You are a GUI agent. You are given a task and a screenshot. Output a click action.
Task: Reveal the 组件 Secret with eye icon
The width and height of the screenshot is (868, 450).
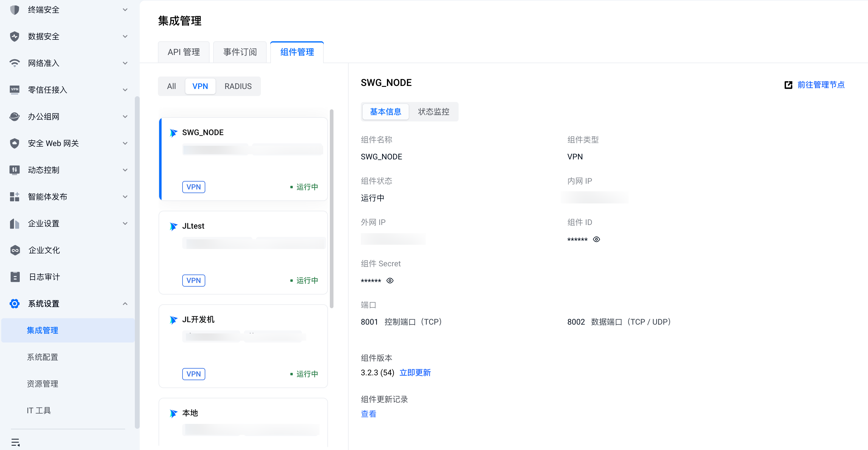(x=390, y=281)
